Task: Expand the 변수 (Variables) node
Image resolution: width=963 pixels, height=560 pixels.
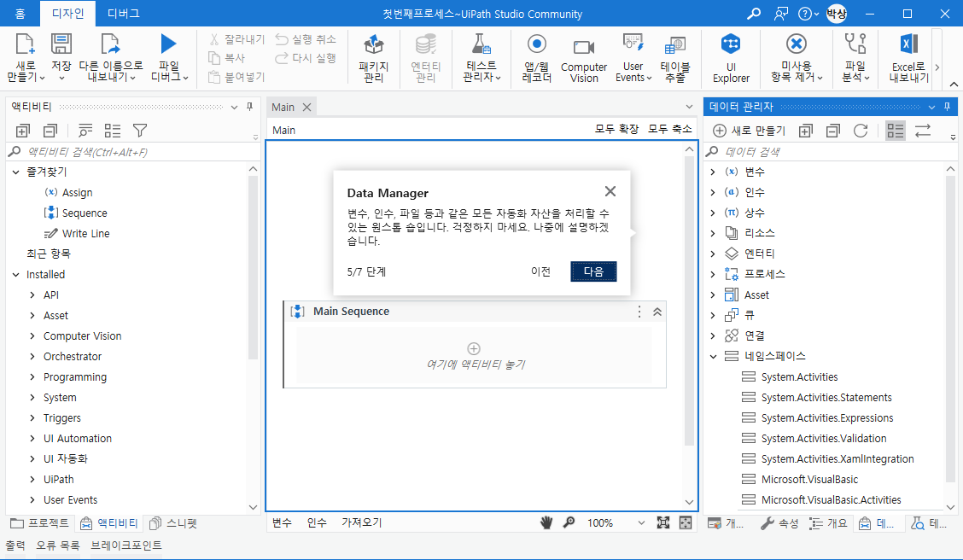Action: 713,172
